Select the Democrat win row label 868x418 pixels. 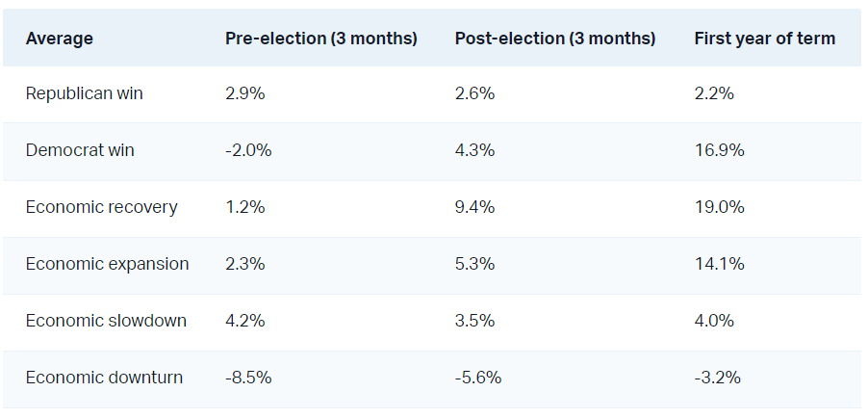pos(80,150)
